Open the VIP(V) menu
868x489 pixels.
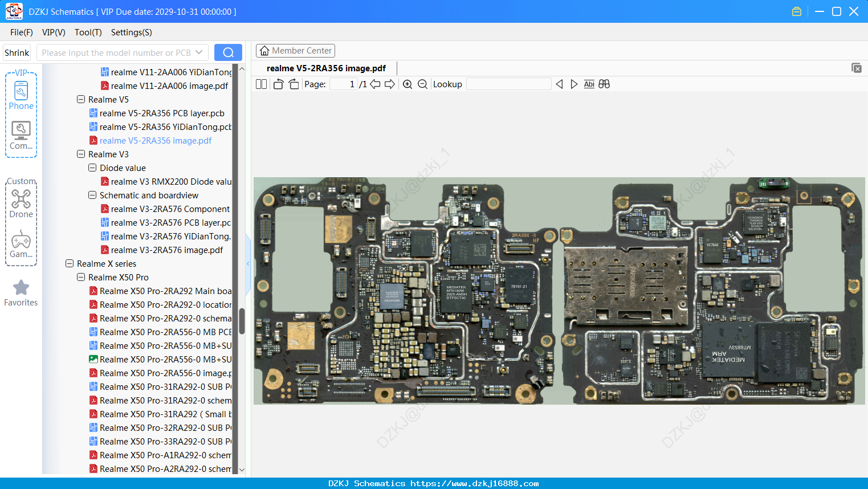click(x=54, y=32)
